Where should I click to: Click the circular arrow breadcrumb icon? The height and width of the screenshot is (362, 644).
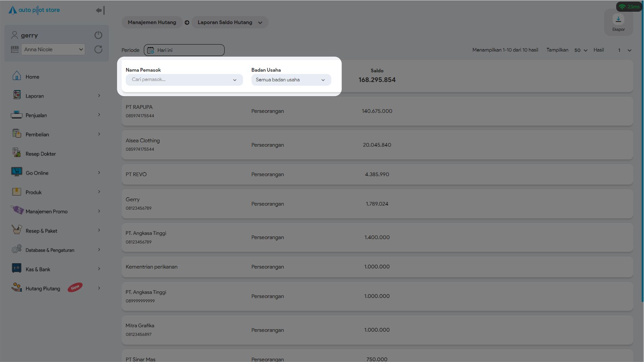coord(187,22)
